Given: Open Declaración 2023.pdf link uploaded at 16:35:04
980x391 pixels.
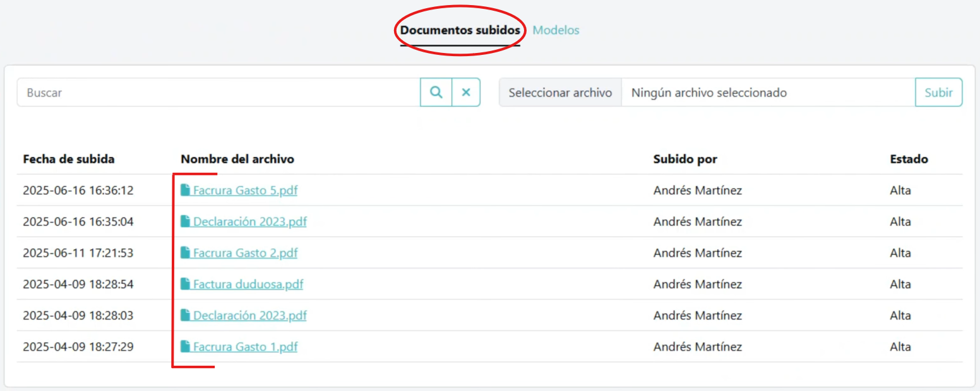Looking at the screenshot, I should click(x=250, y=222).
